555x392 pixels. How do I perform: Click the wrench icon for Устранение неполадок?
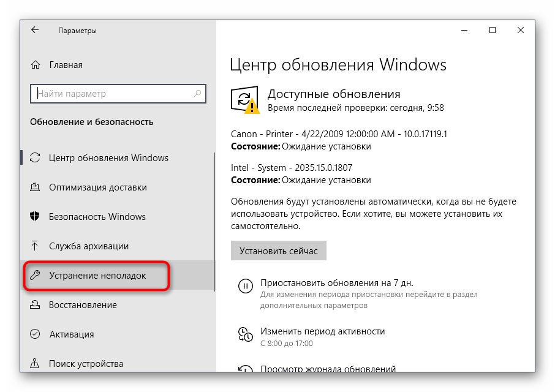pos(35,275)
